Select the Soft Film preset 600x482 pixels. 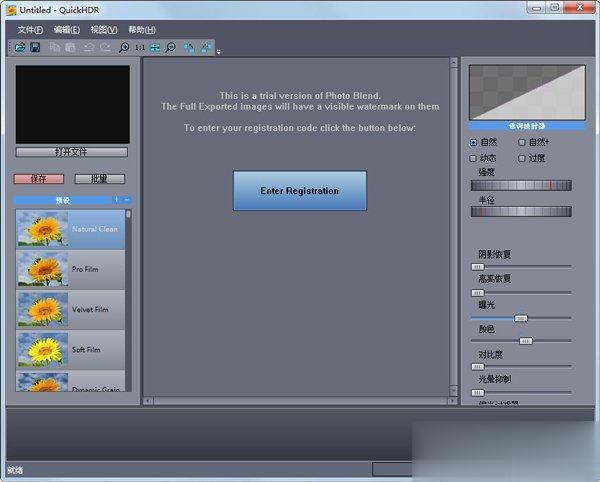tap(70, 350)
